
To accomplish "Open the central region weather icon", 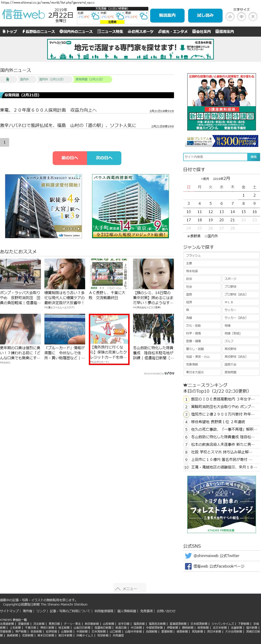I will click(120, 16).
